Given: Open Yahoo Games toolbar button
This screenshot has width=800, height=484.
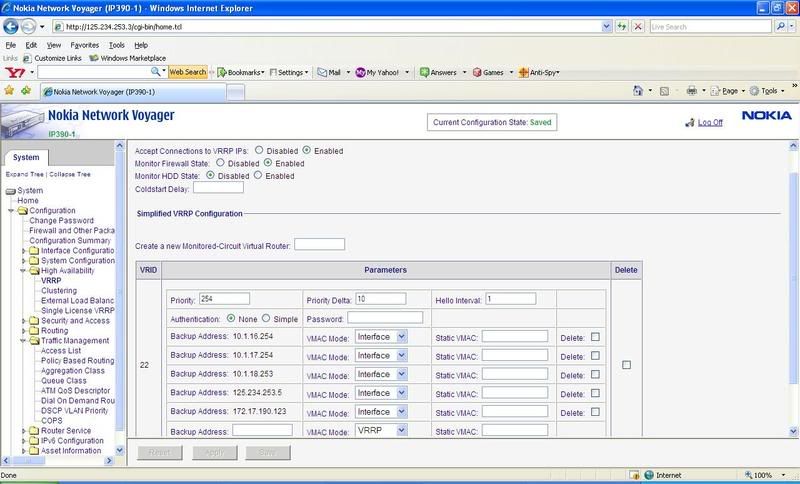Looking at the screenshot, I should pyautogui.click(x=488, y=72).
